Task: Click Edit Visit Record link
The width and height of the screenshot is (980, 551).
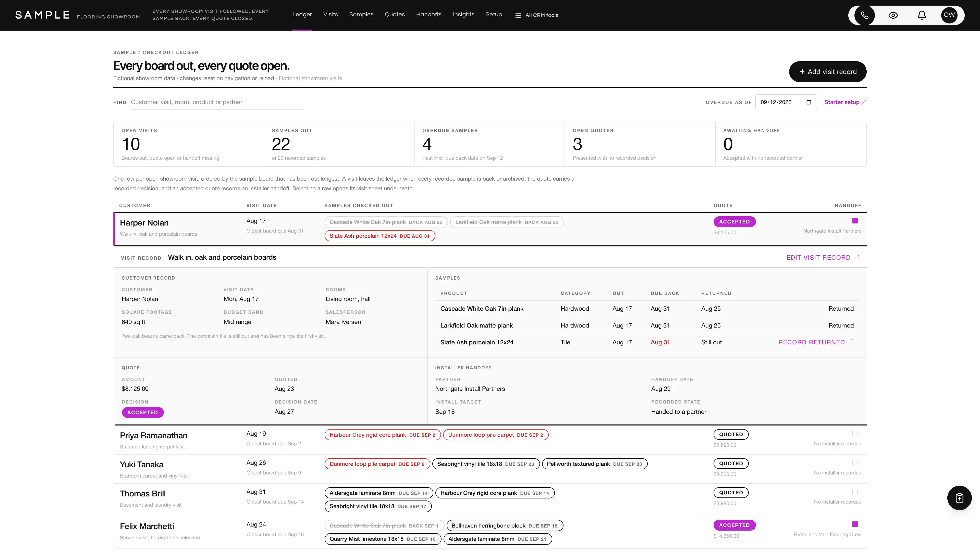Action: click(x=822, y=258)
